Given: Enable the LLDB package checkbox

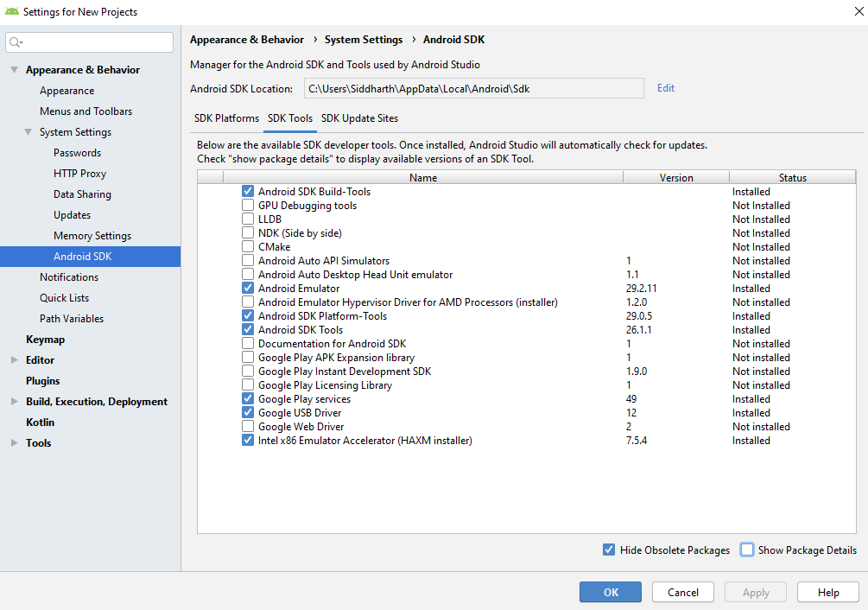Looking at the screenshot, I should 248,219.
